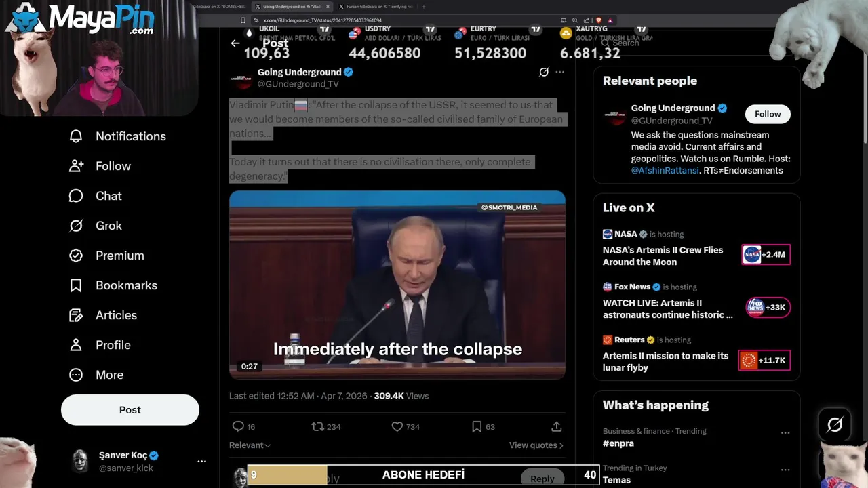Open the More menu in sidebar
Screen dimensions: 868x488
pos(96,375)
